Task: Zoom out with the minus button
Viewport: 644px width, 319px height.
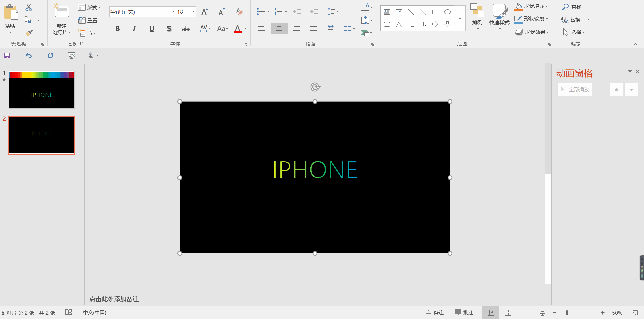Action: pos(554,313)
